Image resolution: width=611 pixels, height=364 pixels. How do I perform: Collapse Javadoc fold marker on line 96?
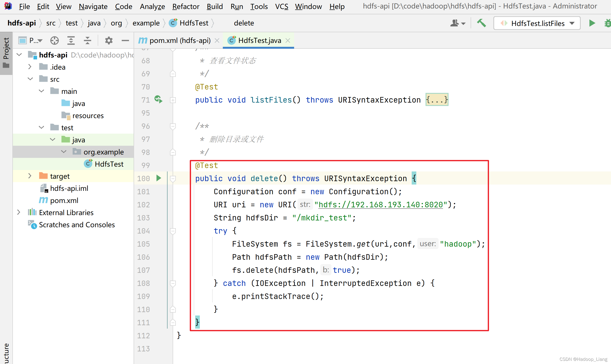(x=173, y=126)
